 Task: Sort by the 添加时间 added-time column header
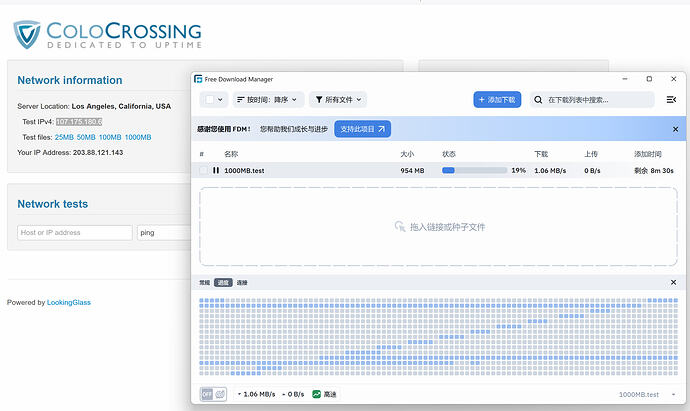pyautogui.click(x=648, y=154)
